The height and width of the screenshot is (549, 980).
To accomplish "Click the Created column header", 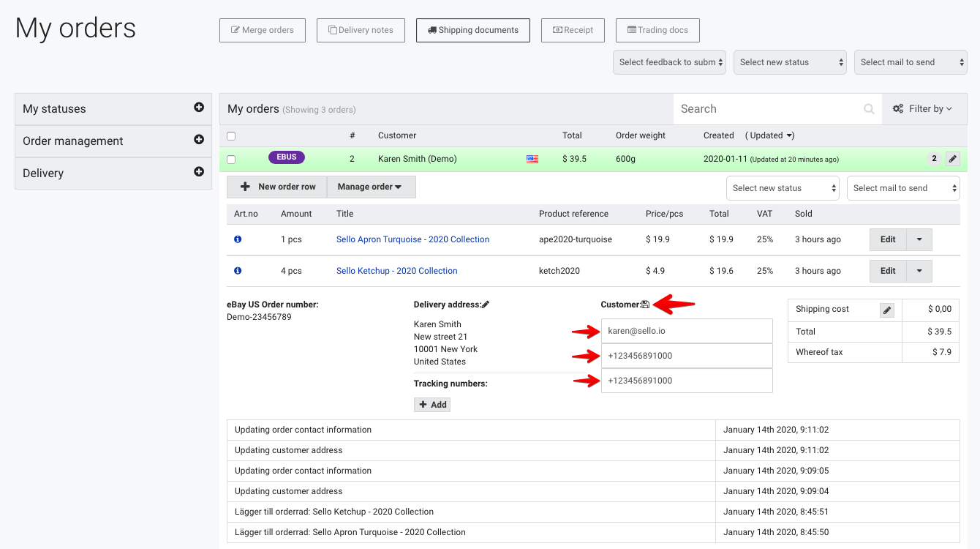I will (x=719, y=135).
